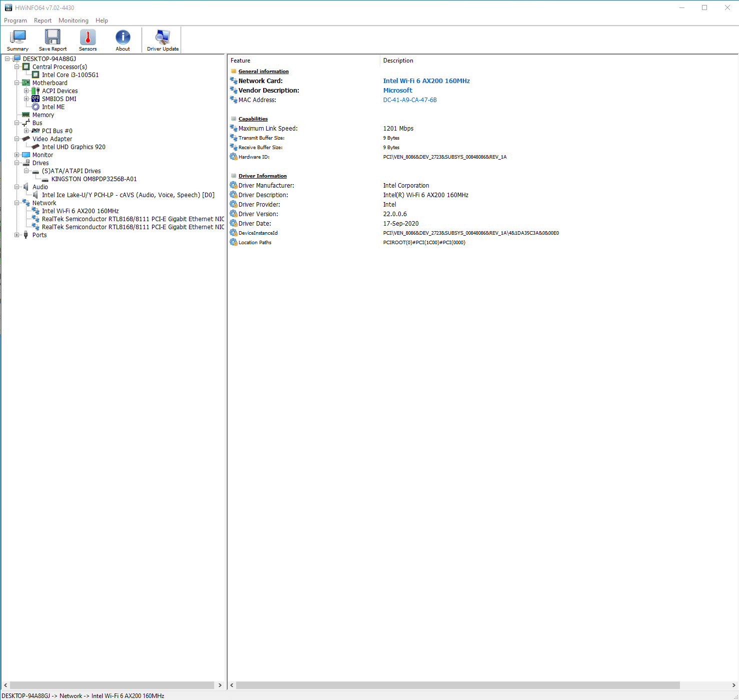Expand the PCI Bus #0 node

(x=26, y=131)
